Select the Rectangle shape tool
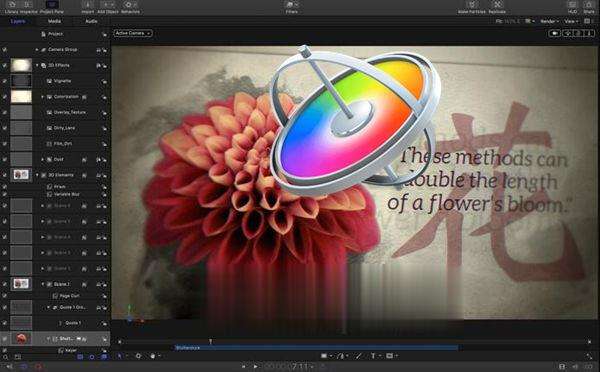Screen dimensions: 600x372 click(324, 356)
